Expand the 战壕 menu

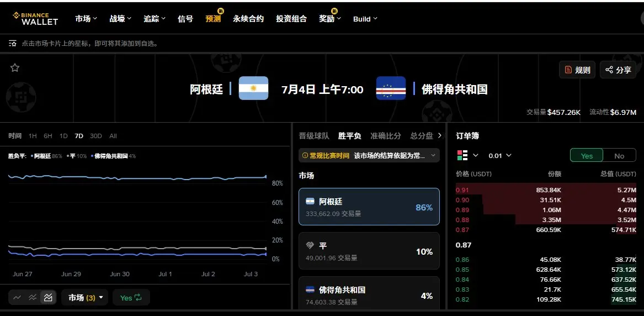tap(120, 18)
